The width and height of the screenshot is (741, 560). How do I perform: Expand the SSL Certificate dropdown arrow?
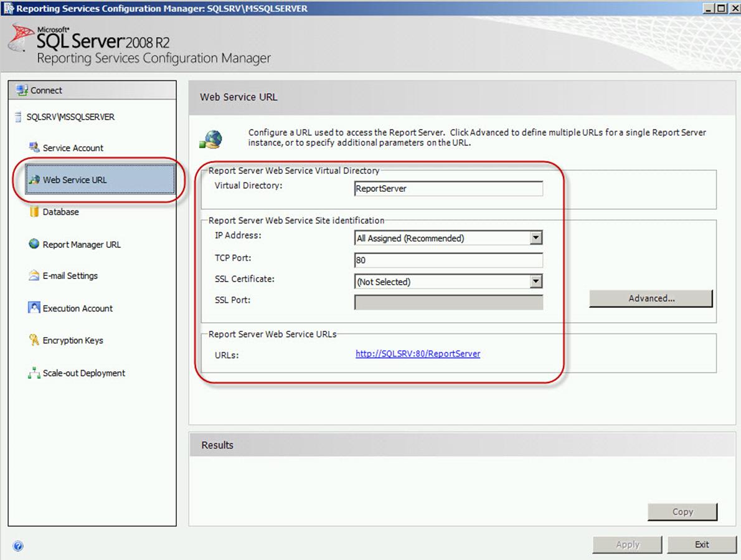(x=536, y=281)
